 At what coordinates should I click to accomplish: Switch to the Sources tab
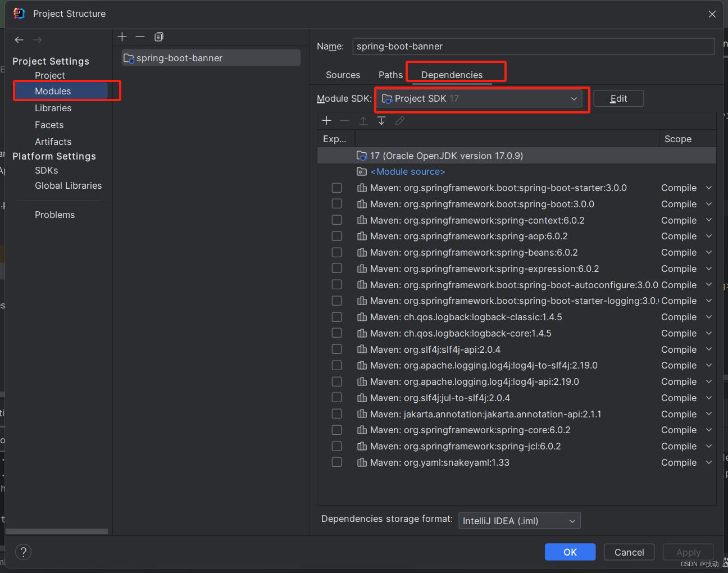tap(343, 75)
